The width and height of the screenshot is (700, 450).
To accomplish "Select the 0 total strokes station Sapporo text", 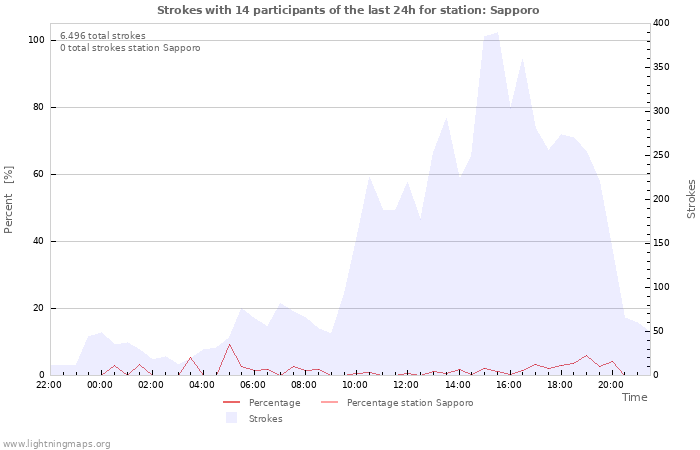I will [130, 48].
